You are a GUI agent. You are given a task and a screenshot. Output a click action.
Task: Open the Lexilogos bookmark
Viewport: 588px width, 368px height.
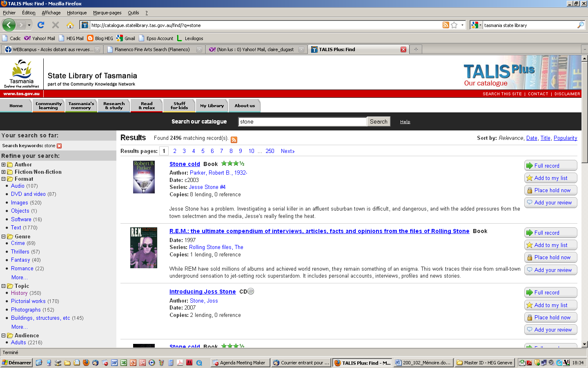click(190, 38)
